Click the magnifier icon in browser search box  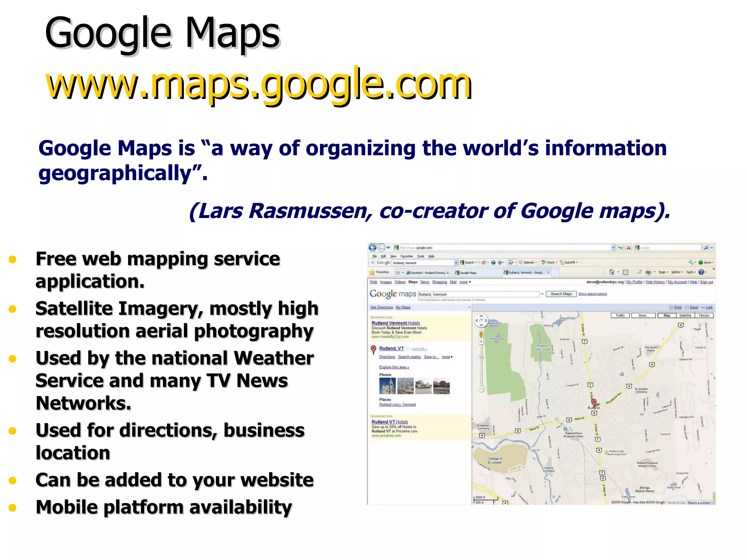point(706,248)
